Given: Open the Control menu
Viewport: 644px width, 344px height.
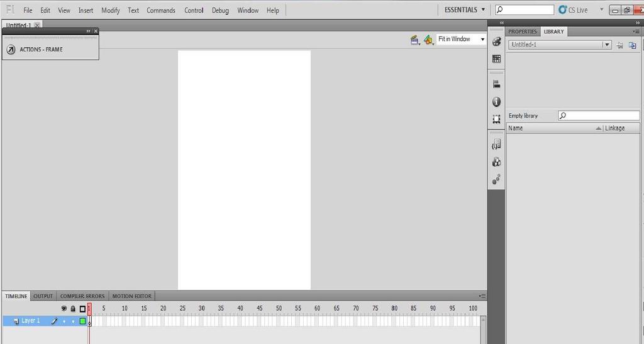Looking at the screenshot, I should [x=194, y=10].
